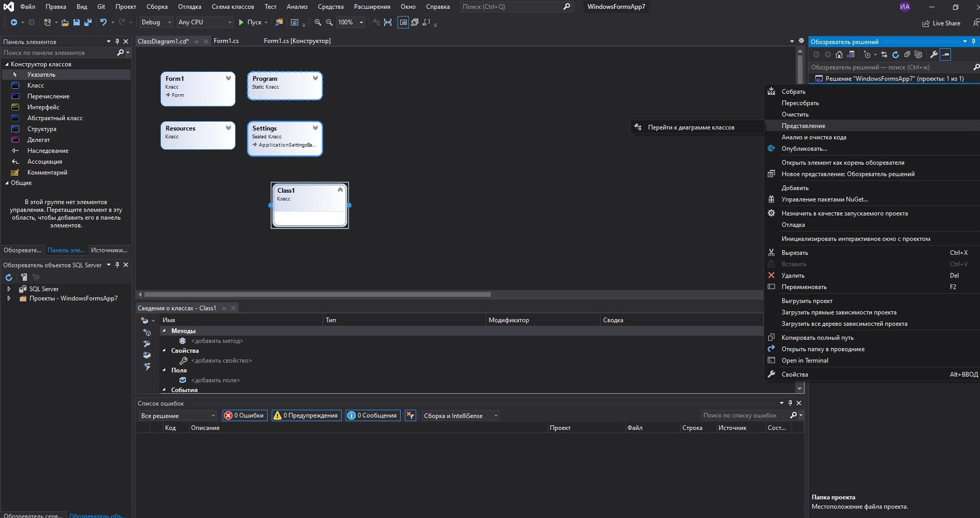Open the Схема классов menu
Image resolution: width=980 pixels, height=518 pixels.
[233, 7]
